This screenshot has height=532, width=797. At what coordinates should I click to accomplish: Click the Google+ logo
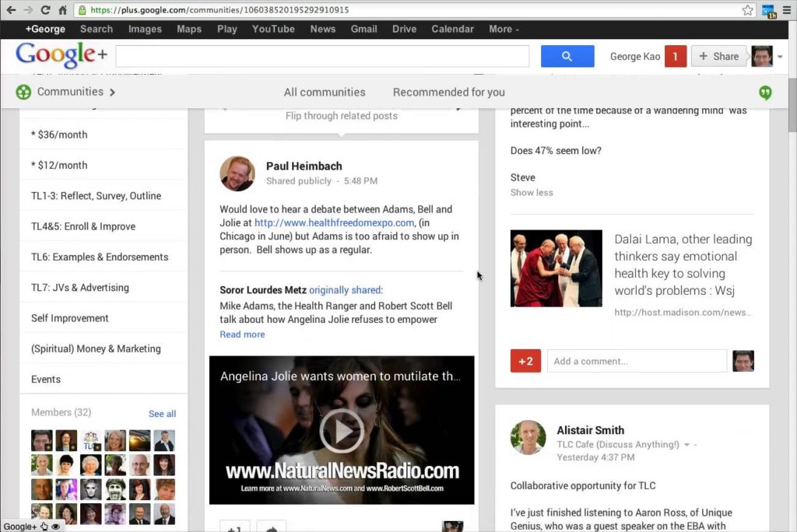point(61,54)
